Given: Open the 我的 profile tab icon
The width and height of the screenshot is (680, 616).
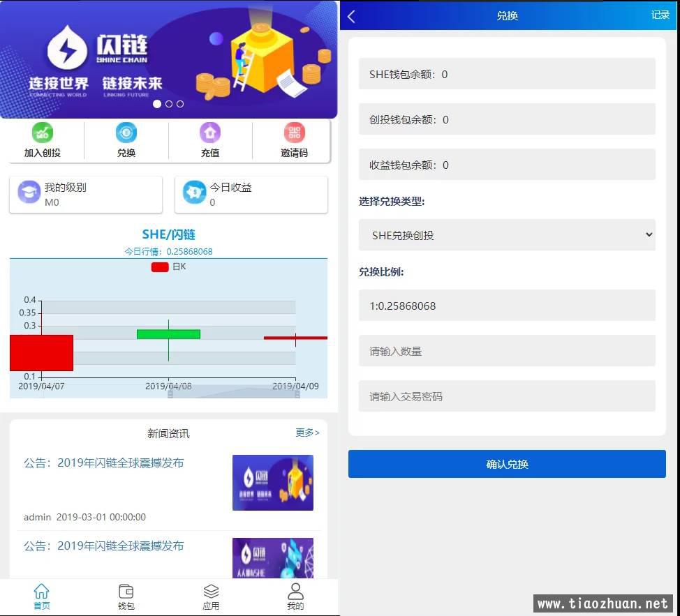Looking at the screenshot, I should (x=295, y=592).
